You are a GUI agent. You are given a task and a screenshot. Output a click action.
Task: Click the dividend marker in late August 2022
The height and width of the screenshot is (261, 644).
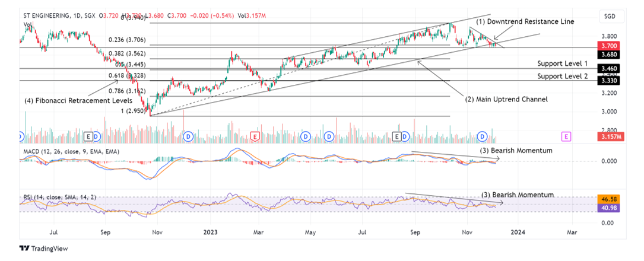click(96, 136)
